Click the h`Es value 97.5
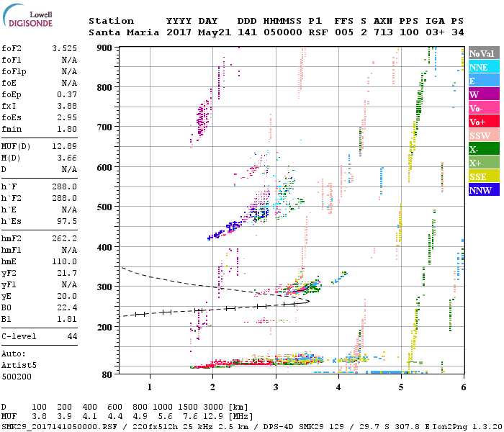Image resolution: width=504 pixels, height=432 pixels. [67, 222]
